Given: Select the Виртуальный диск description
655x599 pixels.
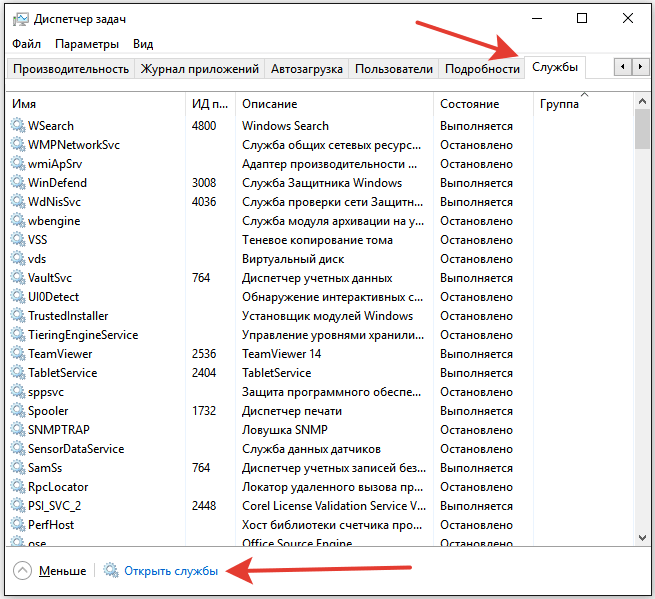Looking at the screenshot, I should point(293,259).
